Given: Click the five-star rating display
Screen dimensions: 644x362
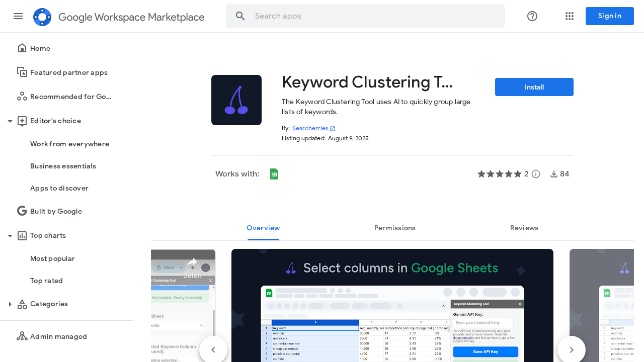Looking at the screenshot, I should 499,174.
